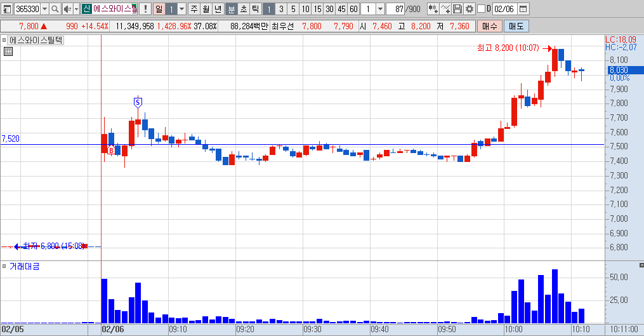The width and height of the screenshot is (644, 336).
Task: Click the 10:11:00 clock time
Action: tap(624, 330)
